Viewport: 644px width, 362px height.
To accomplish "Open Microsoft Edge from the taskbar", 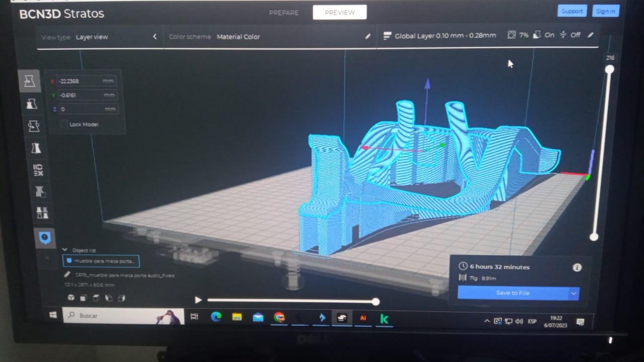I will pyautogui.click(x=216, y=317).
